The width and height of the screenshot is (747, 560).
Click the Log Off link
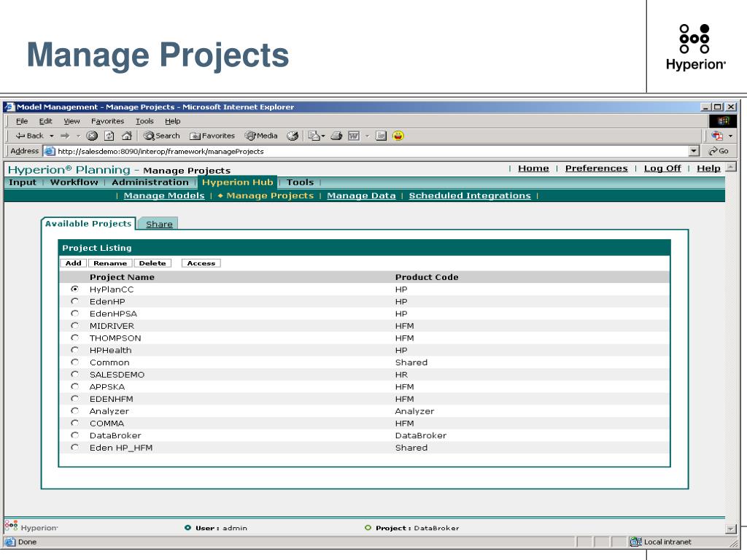[x=662, y=168]
